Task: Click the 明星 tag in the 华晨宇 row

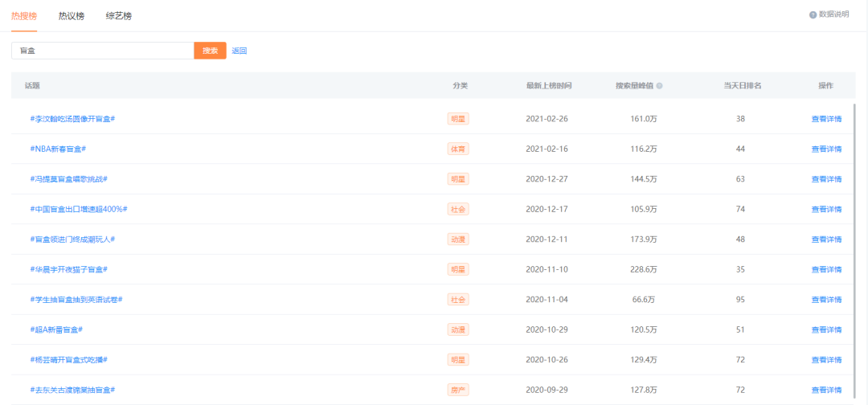Action: point(458,269)
